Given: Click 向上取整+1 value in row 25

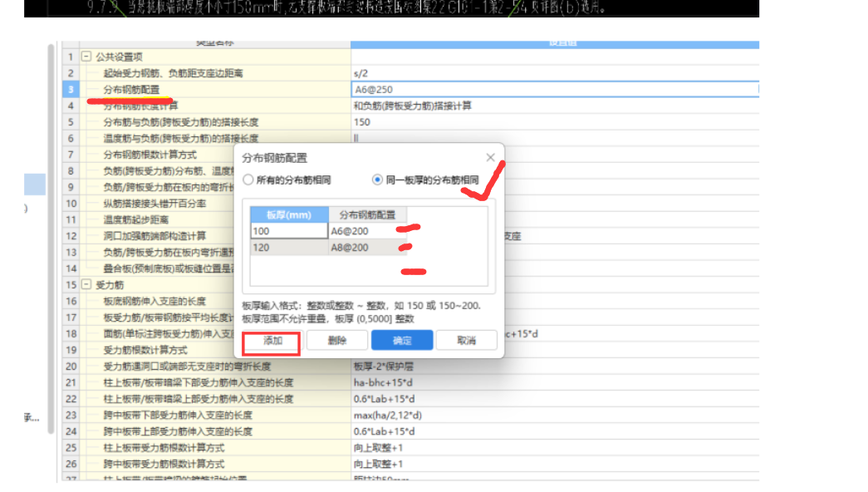Looking at the screenshot, I should click(x=555, y=448).
